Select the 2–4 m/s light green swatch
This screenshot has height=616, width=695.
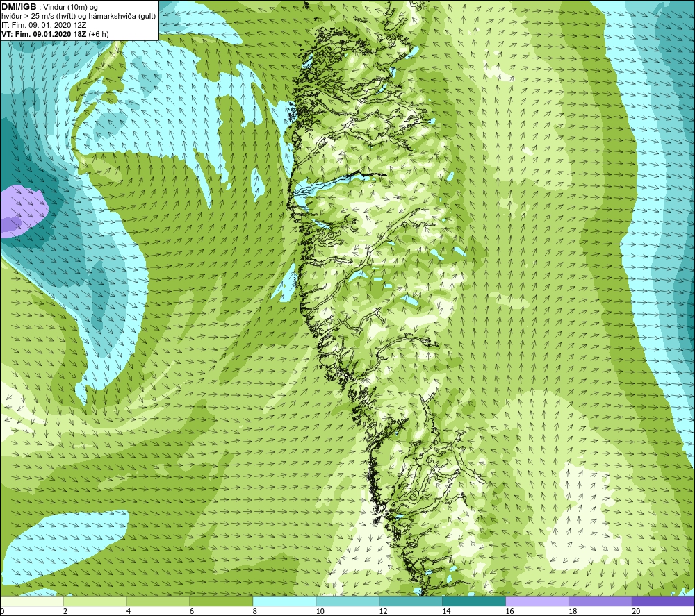[95, 601]
